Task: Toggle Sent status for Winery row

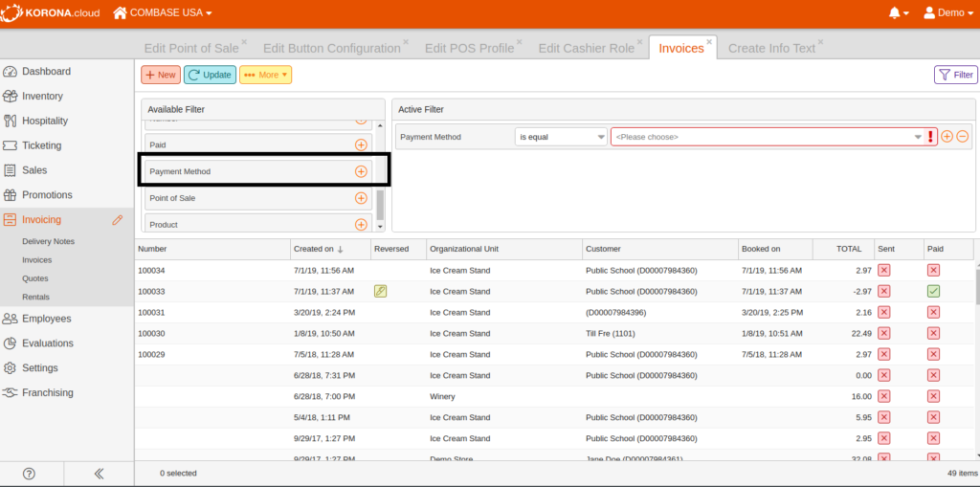Action: tap(883, 396)
